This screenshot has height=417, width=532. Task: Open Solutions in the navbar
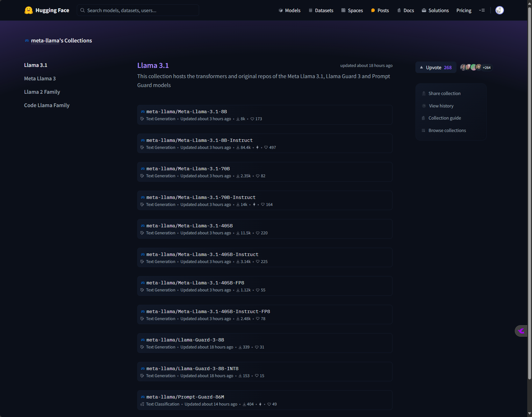[435, 10]
